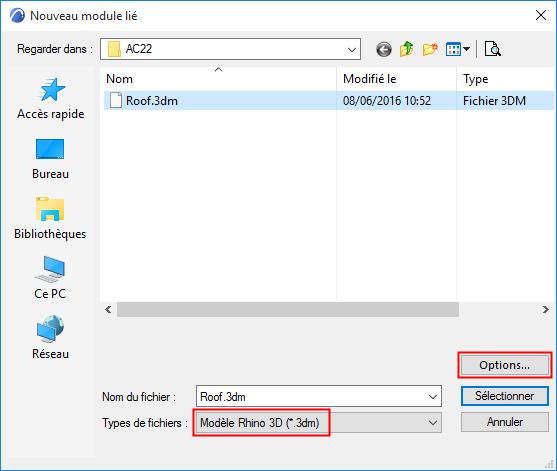Click the Fichier 3DM type cell
This screenshot has width=557, height=471.
coord(494,101)
